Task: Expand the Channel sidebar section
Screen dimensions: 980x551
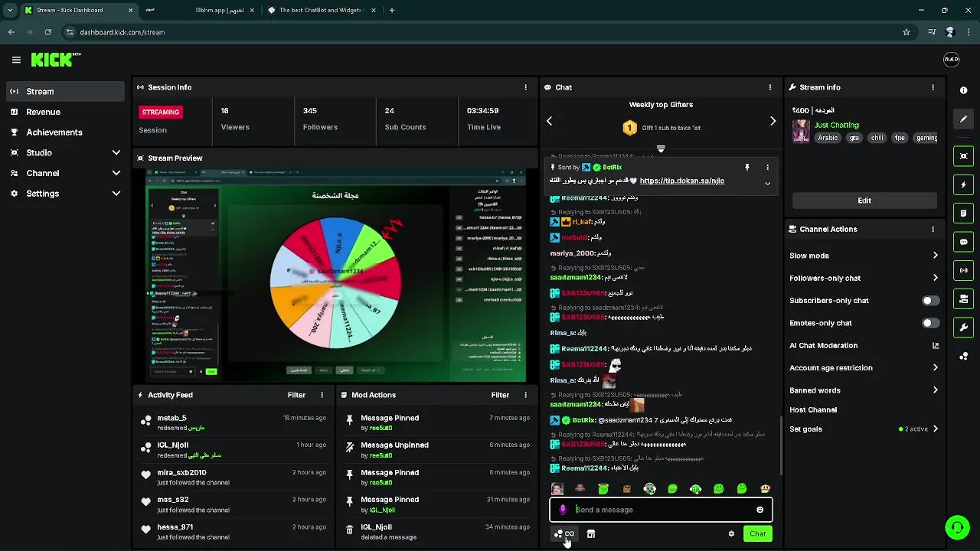Action: coord(116,173)
